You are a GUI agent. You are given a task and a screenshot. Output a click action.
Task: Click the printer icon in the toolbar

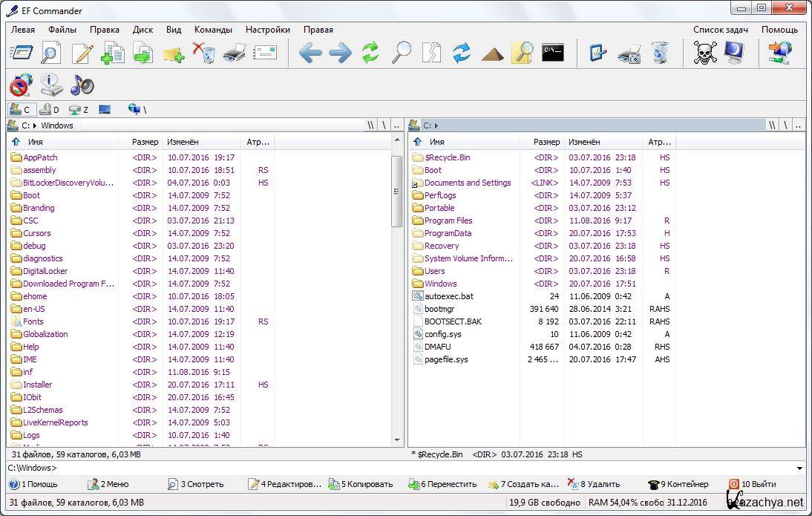click(x=235, y=53)
